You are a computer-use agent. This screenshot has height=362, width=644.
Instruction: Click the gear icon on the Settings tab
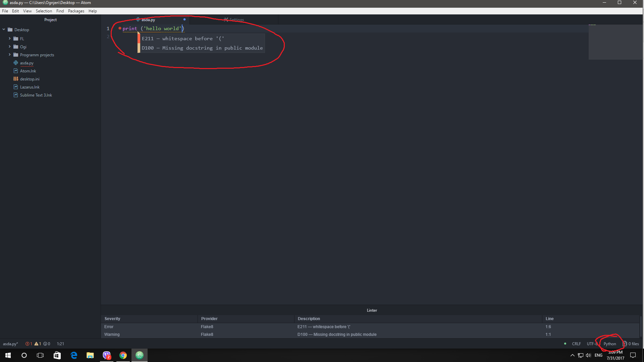tap(226, 19)
